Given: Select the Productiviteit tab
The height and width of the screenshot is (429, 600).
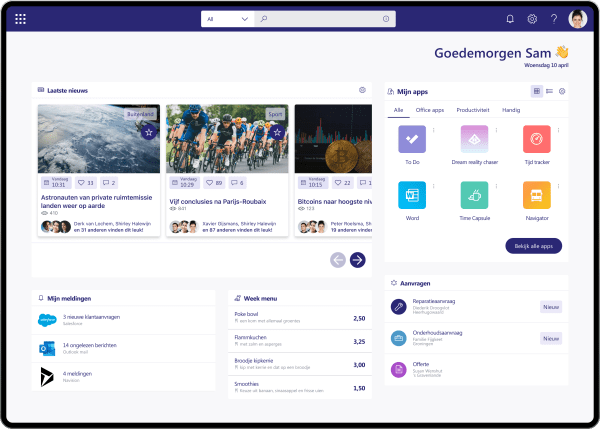Looking at the screenshot, I should click(472, 108).
